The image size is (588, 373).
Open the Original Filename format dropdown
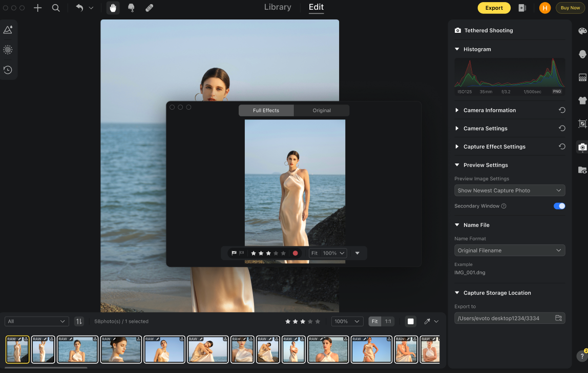[510, 251]
